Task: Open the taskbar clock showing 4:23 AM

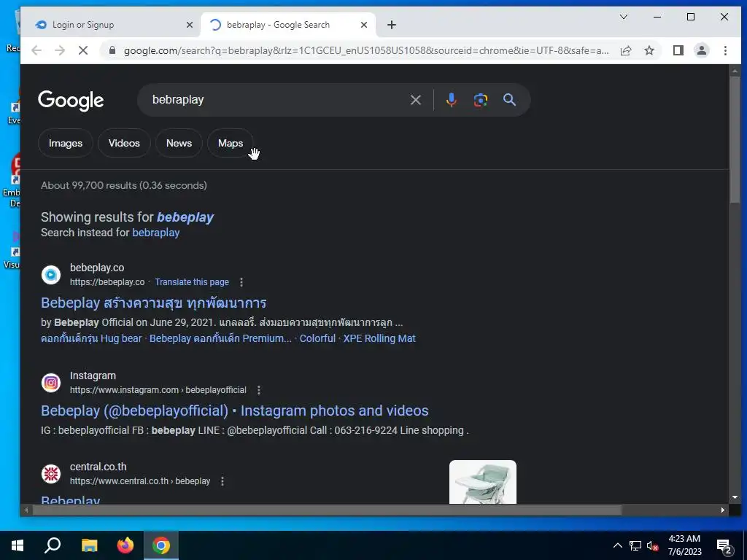Action: click(684, 545)
